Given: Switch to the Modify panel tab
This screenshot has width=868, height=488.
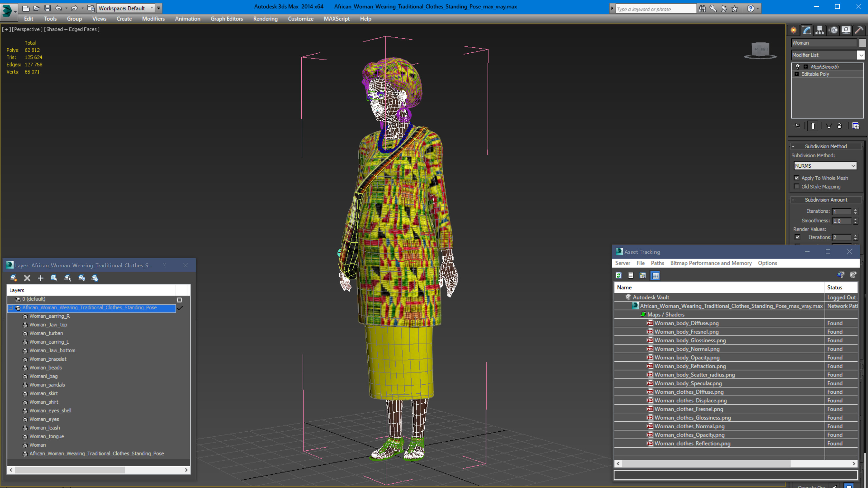Looking at the screenshot, I should (x=807, y=30).
